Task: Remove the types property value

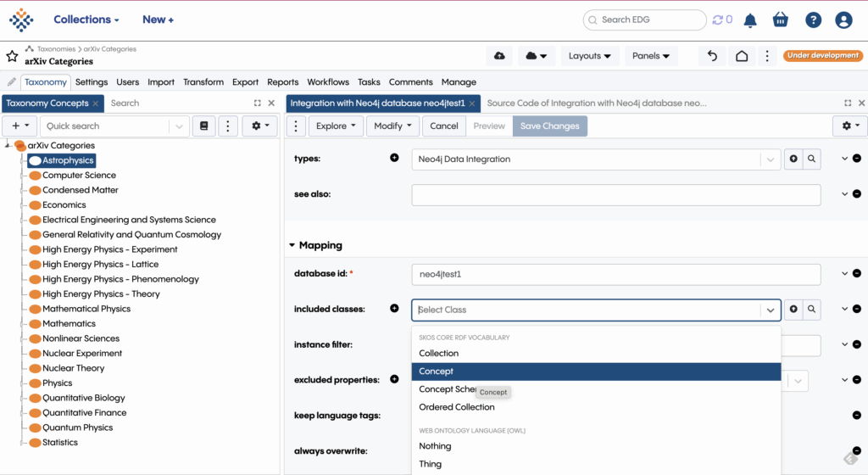Action: coord(856,159)
